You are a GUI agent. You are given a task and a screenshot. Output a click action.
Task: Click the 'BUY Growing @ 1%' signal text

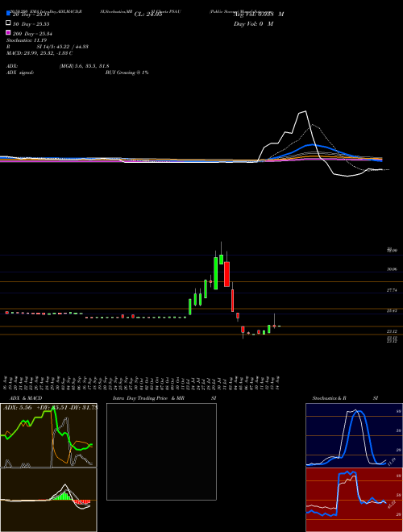click(x=127, y=73)
